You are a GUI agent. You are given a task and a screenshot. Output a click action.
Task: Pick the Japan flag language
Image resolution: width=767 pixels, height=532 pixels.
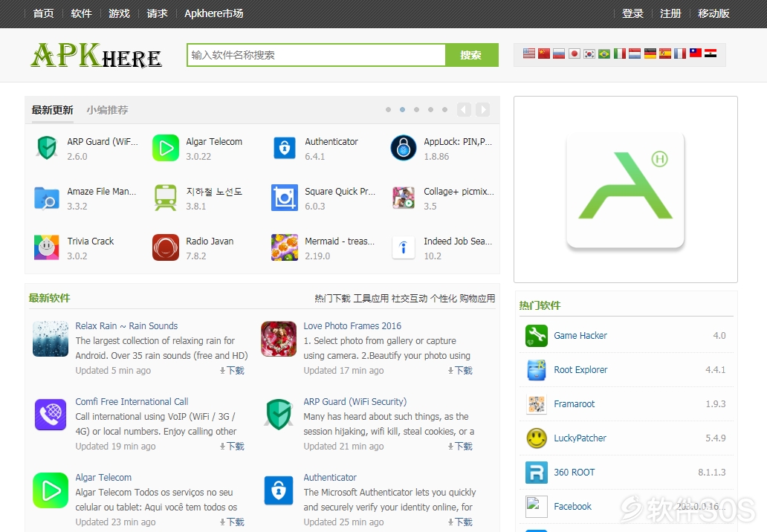coord(575,53)
